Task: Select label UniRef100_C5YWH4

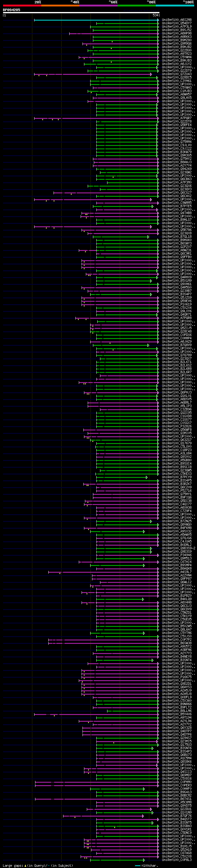Action: click(177, 57)
